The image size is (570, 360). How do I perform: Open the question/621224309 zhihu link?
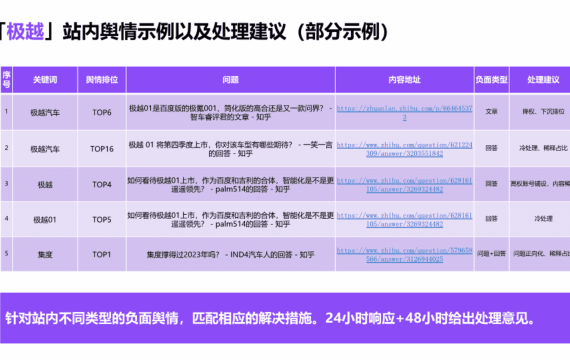pos(404,149)
